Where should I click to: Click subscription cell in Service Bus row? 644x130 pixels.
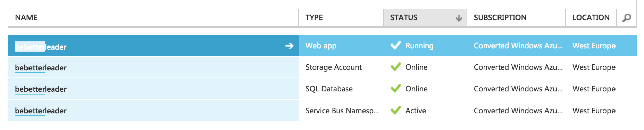coord(518,111)
